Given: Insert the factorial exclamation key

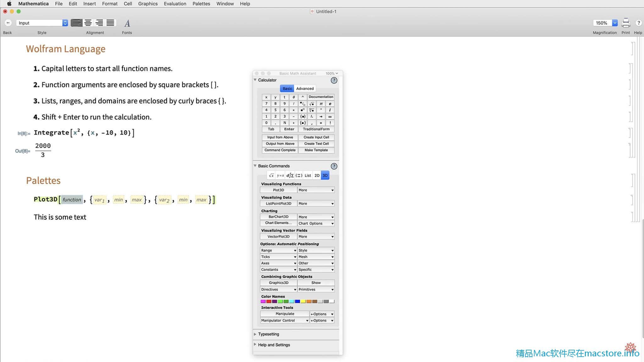Looking at the screenshot, I should point(330,123).
